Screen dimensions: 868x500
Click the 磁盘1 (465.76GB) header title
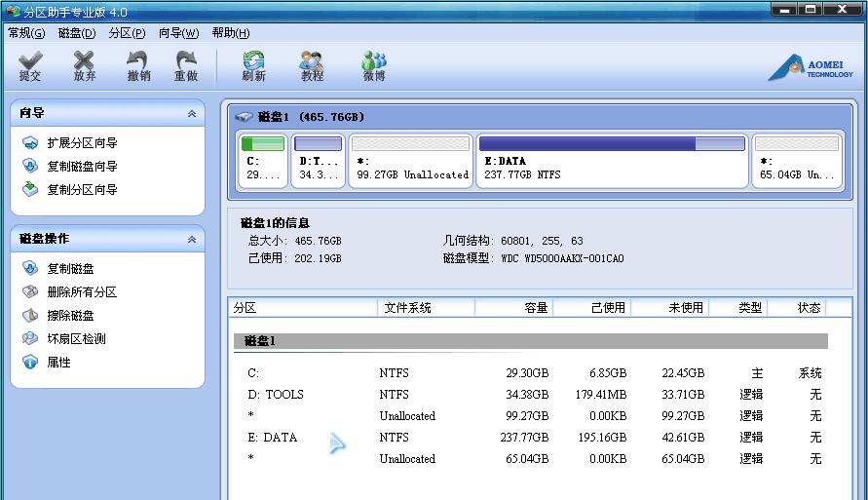[x=311, y=117]
